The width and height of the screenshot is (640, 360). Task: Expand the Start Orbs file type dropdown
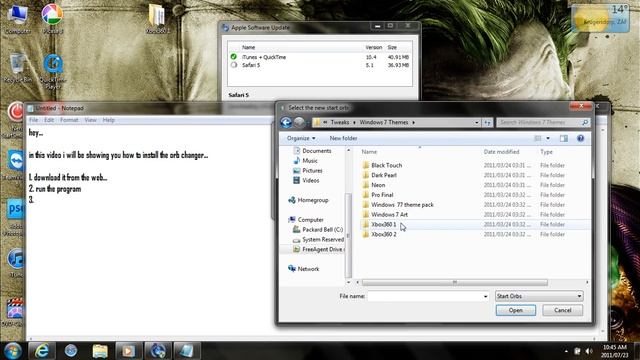point(579,296)
